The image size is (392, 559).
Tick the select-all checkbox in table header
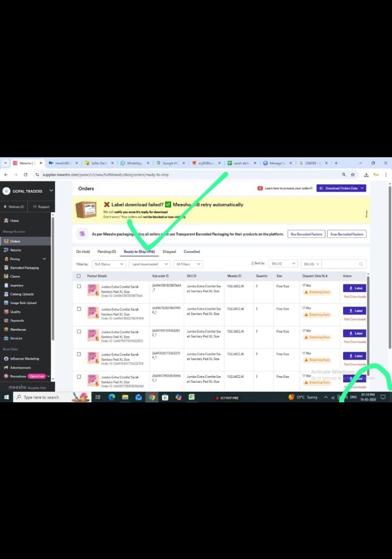point(79,276)
